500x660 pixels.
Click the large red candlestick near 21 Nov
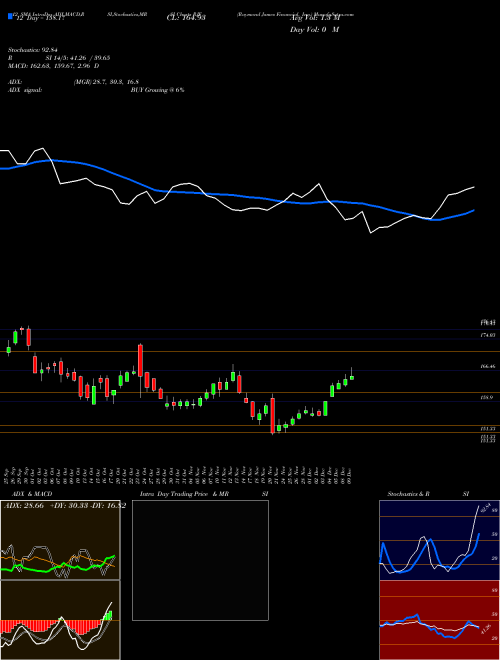(273, 415)
